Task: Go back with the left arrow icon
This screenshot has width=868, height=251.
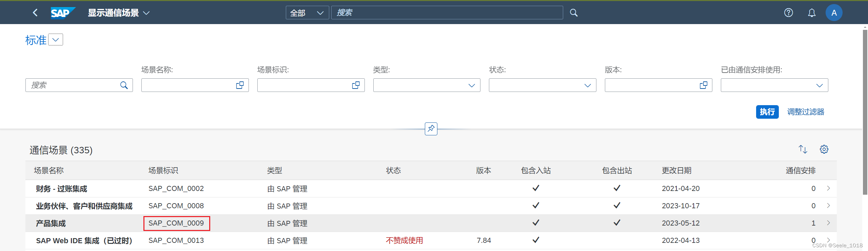Action: (35, 13)
